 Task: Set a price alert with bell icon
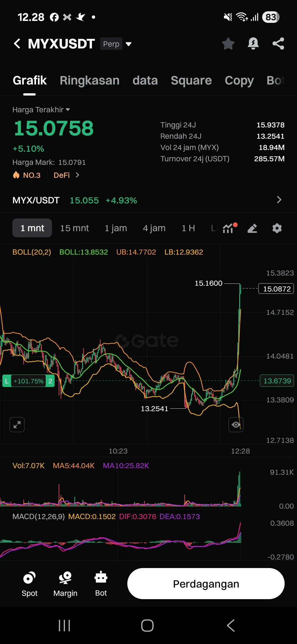[x=253, y=43]
